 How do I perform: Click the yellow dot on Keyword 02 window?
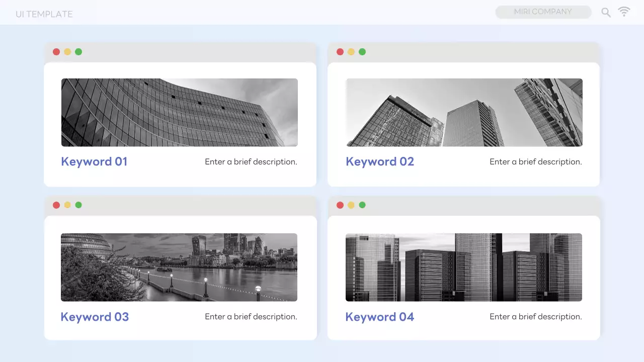(351, 52)
